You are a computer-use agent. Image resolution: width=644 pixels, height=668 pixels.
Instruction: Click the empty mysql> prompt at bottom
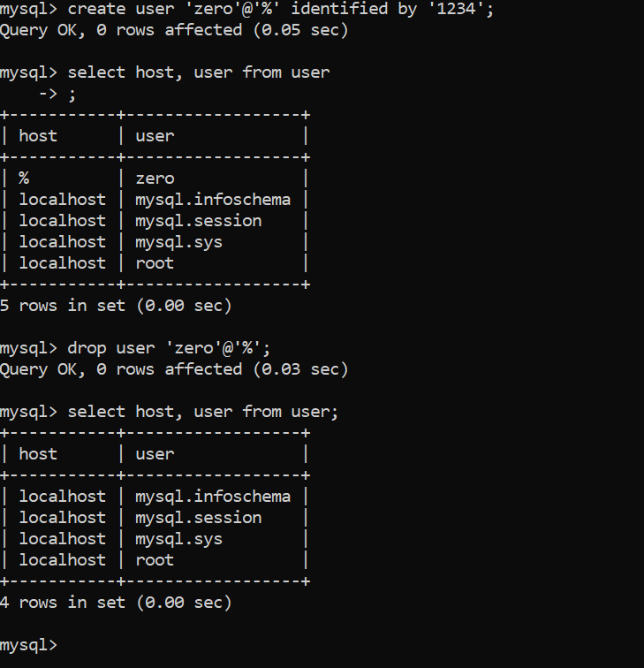tap(28, 645)
